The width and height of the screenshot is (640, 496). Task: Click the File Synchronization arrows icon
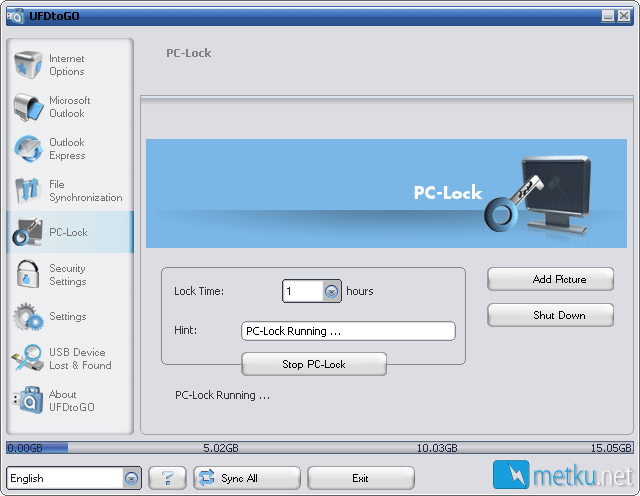click(x=27, y=190)
